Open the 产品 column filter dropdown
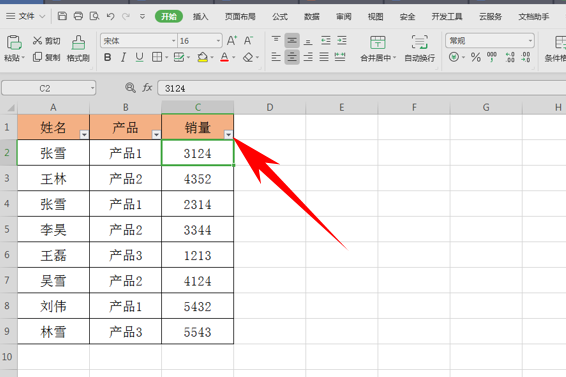 tap(156, 135)
